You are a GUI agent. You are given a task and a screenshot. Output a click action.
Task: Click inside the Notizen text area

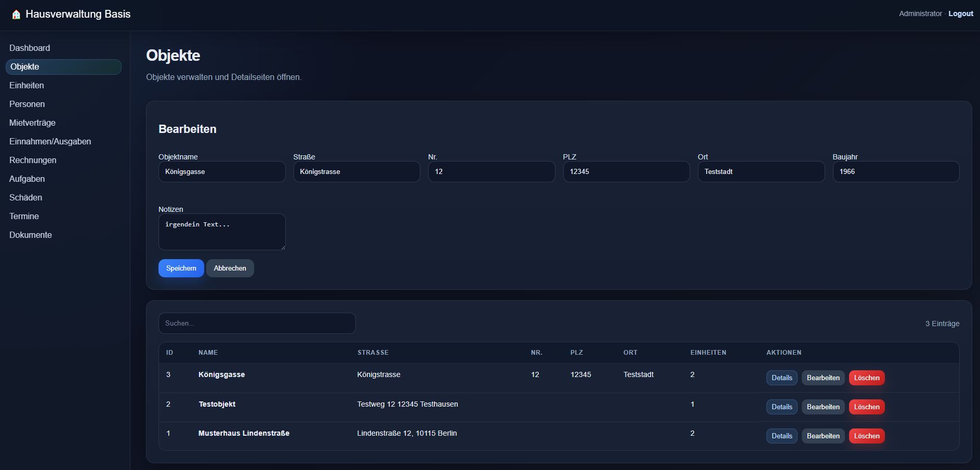tap(222, 232)
